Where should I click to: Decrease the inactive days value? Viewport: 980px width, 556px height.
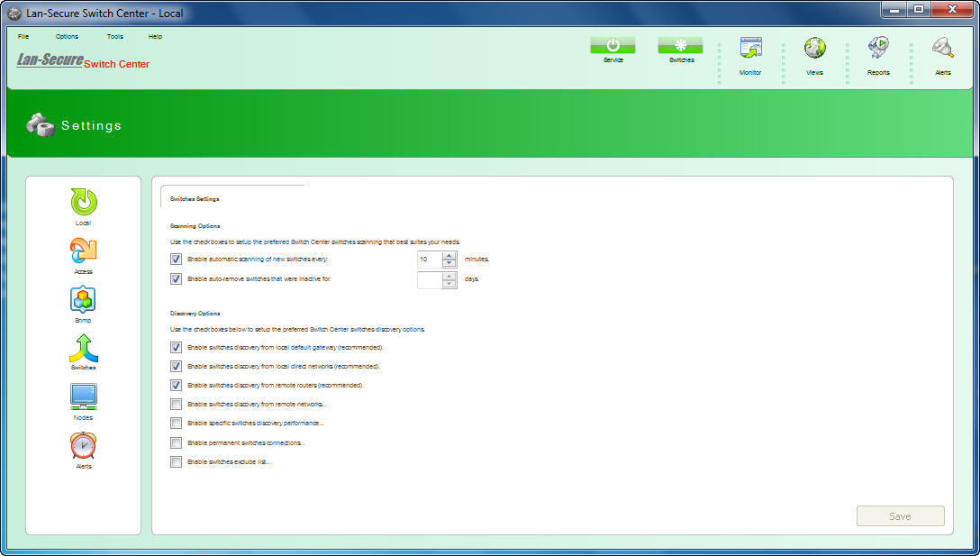click(x=449, y=283)
